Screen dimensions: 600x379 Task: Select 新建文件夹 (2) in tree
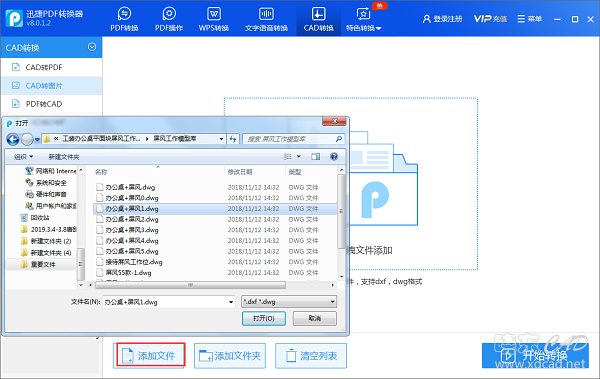point(46,241)
